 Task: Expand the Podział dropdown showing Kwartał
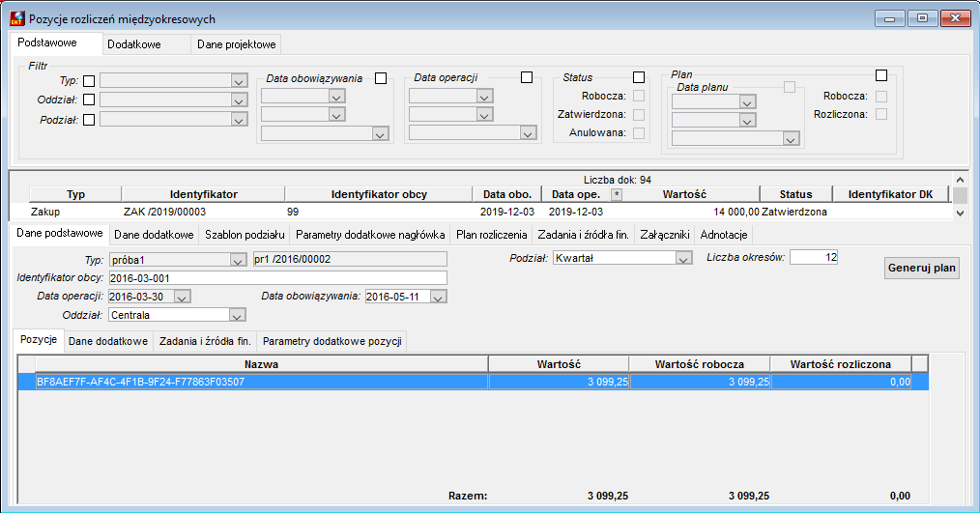pyautogui.click(x=683, y=258)
